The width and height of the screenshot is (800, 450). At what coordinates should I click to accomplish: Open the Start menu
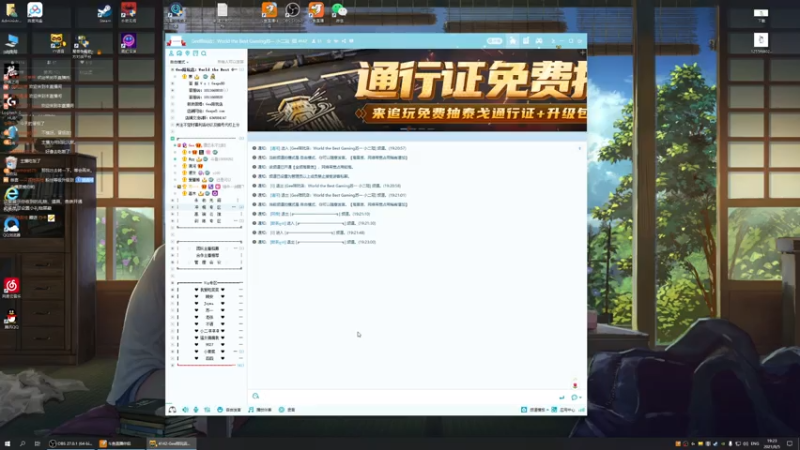click(7, 443)
